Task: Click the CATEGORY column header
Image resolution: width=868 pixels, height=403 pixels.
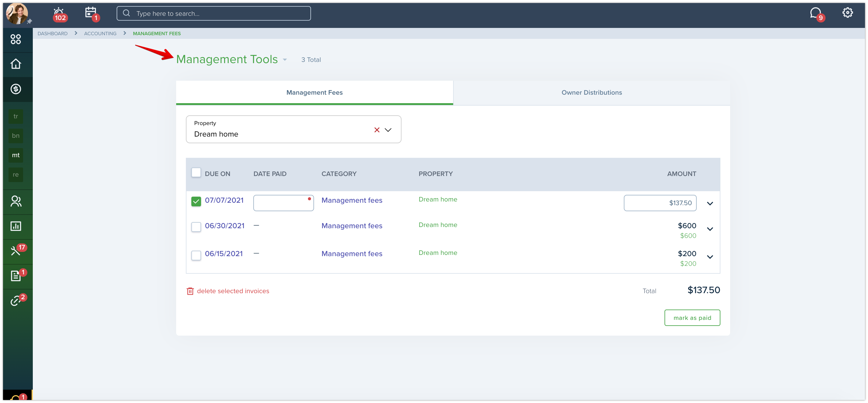Action: click(339, 174)
